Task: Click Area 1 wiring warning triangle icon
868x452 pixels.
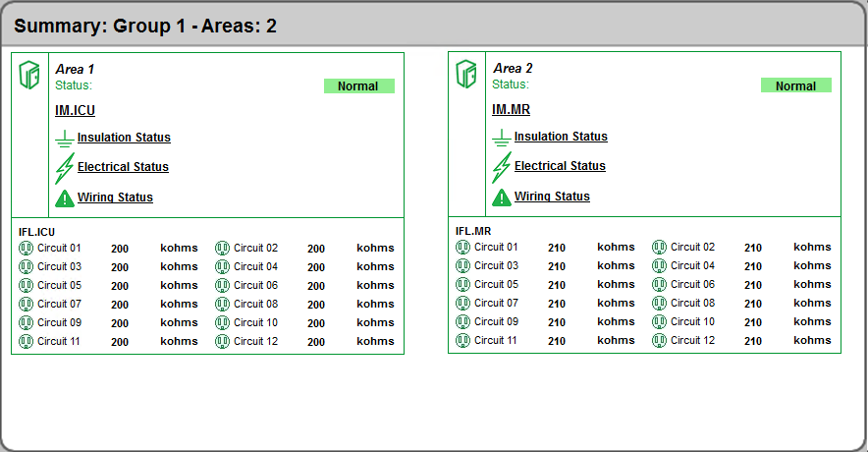Action: [65, 198]
